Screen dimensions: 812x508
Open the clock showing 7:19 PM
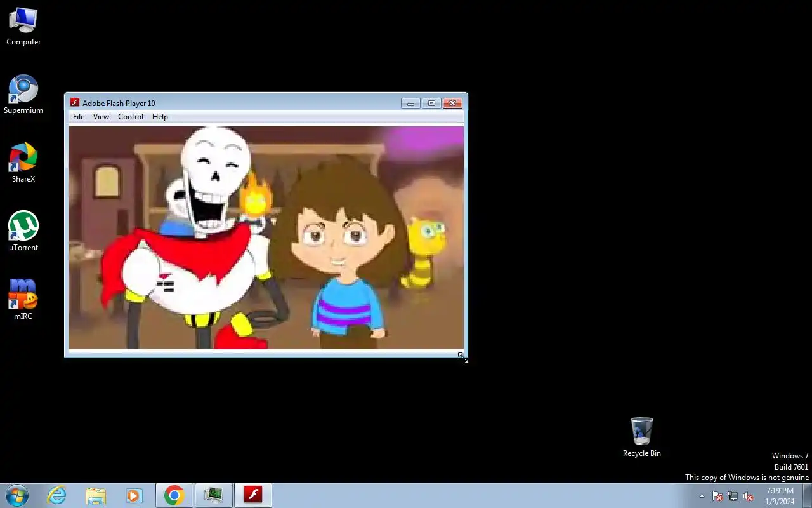coord(780,496)
